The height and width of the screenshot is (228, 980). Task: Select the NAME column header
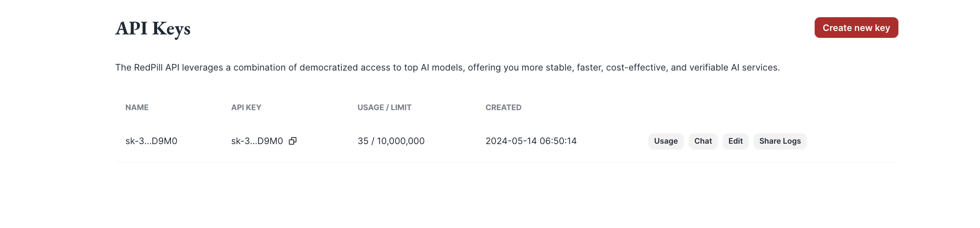pyautogui.click(x=137, y=108)
